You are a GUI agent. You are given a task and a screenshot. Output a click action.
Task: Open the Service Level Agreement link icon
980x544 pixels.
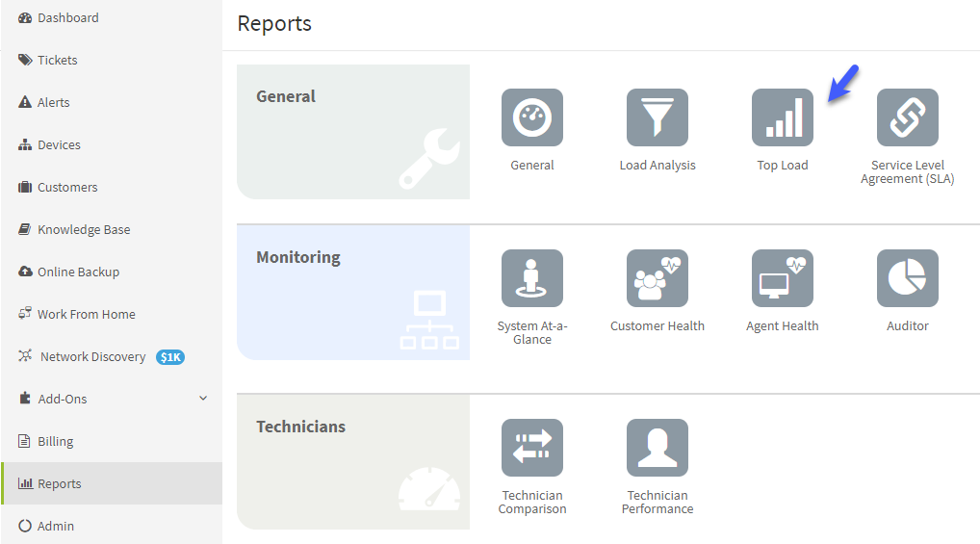click(907, 117)
